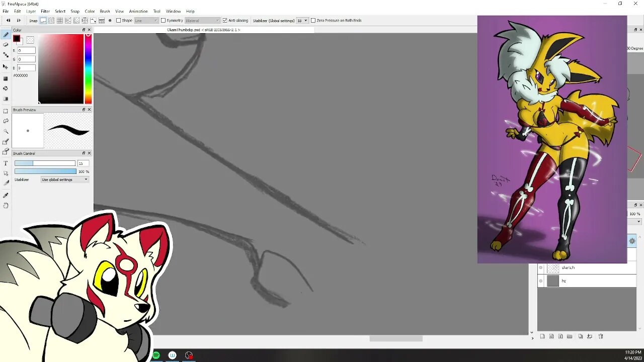This screenshot has height=362, width=644.
Task: Select the Text tool
Action: point(6,163)
